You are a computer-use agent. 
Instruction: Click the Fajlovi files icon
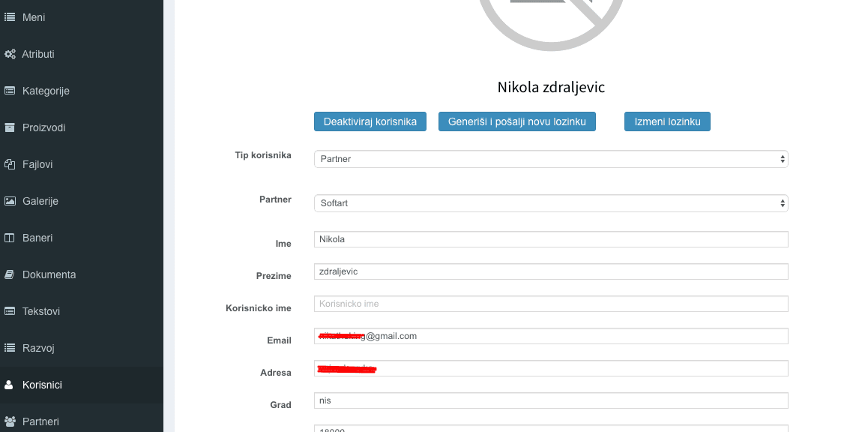pyautogui.click(x=10, y=164)
